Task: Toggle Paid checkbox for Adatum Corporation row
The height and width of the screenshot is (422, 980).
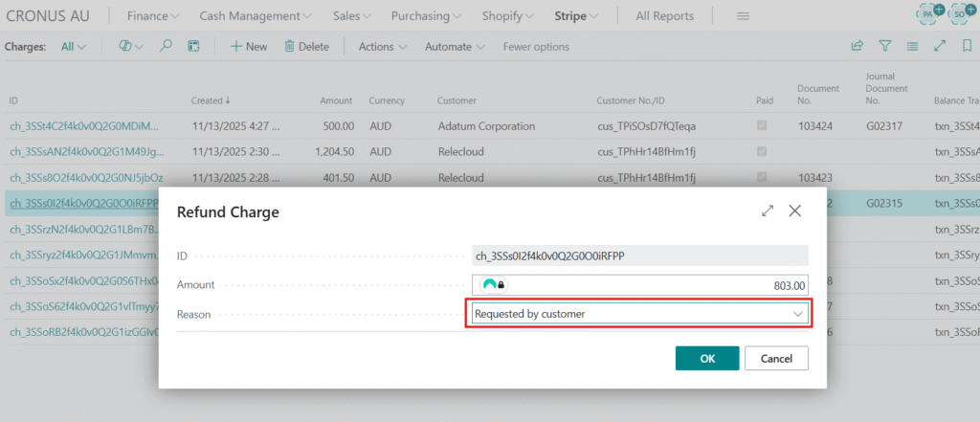Action: pos(762,125)
